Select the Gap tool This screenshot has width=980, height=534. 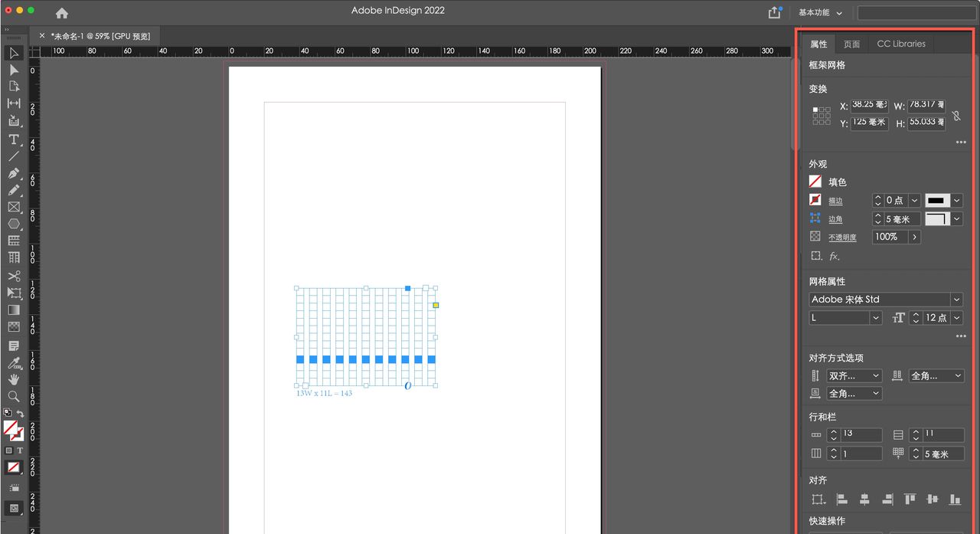[14, 103]
